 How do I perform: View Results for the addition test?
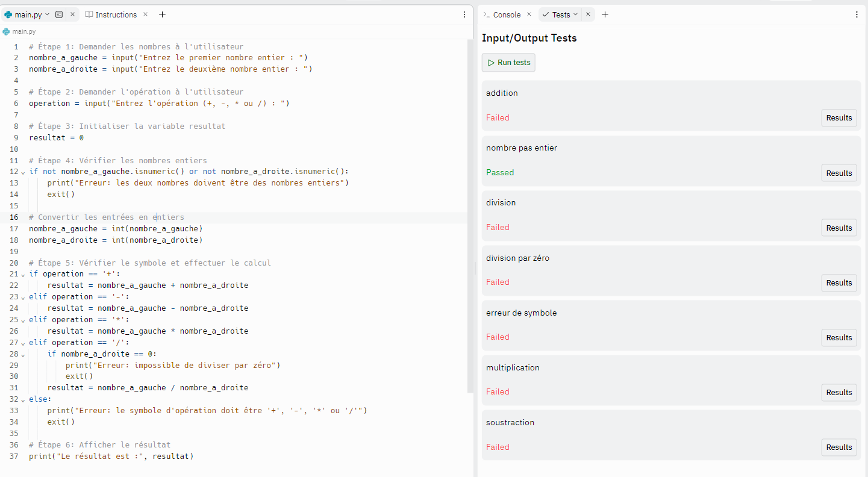point(838,118)
